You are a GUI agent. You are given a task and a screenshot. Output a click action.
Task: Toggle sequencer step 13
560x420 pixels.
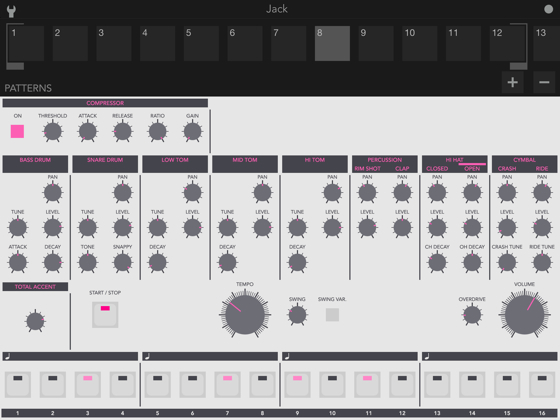point(437,384)
